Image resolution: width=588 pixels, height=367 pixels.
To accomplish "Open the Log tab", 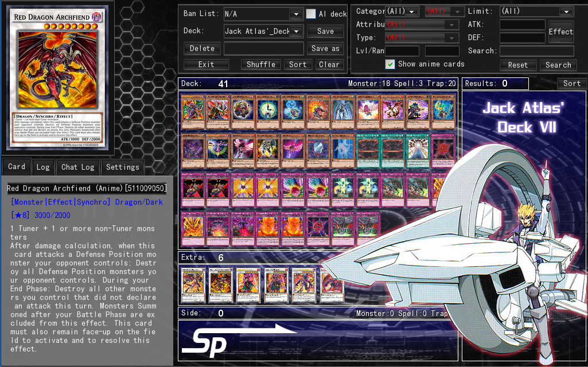I will [x=43, y=167].
